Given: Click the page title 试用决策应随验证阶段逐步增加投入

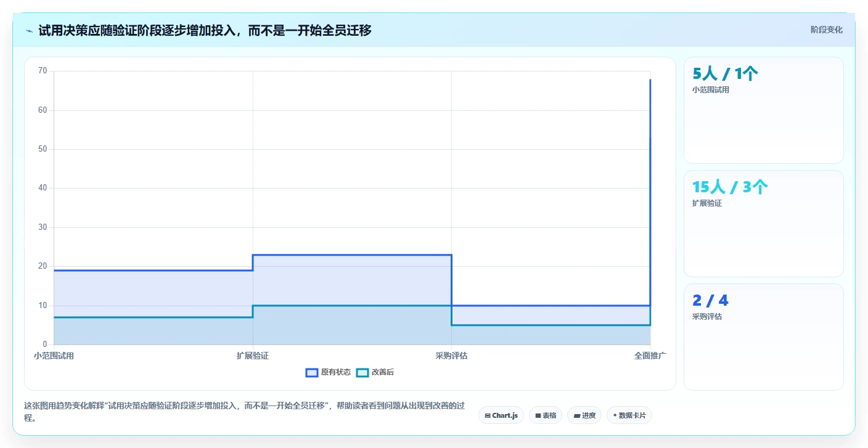Looking at the screenshot, I should (205, 30).
